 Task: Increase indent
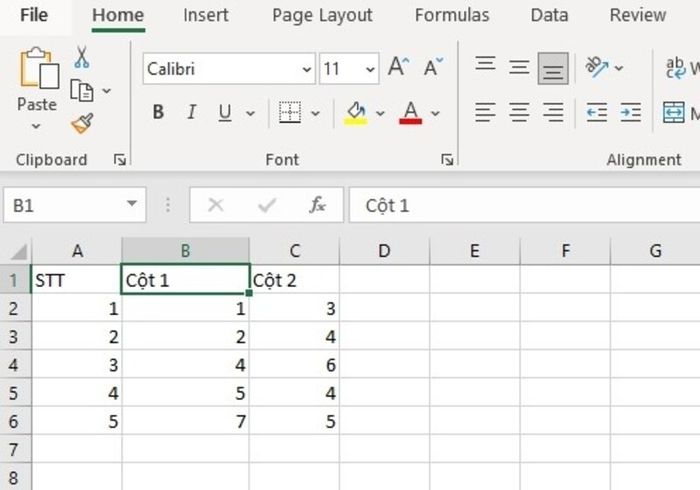pos(631,112)
